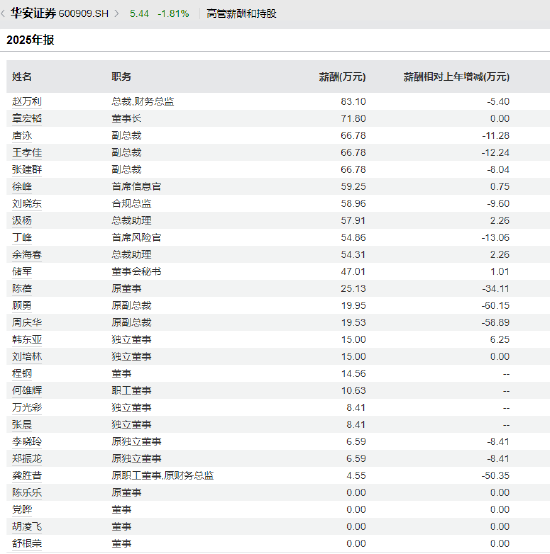Viewport: 550px width, 554px height.
Task: Select the 董事会秘书 position cell
Action: pos(136,271)
